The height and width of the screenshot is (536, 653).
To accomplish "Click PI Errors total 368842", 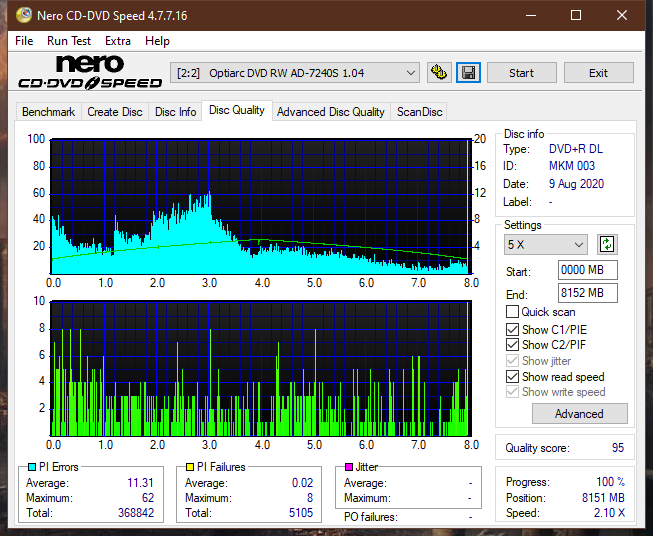I will 136,513.
